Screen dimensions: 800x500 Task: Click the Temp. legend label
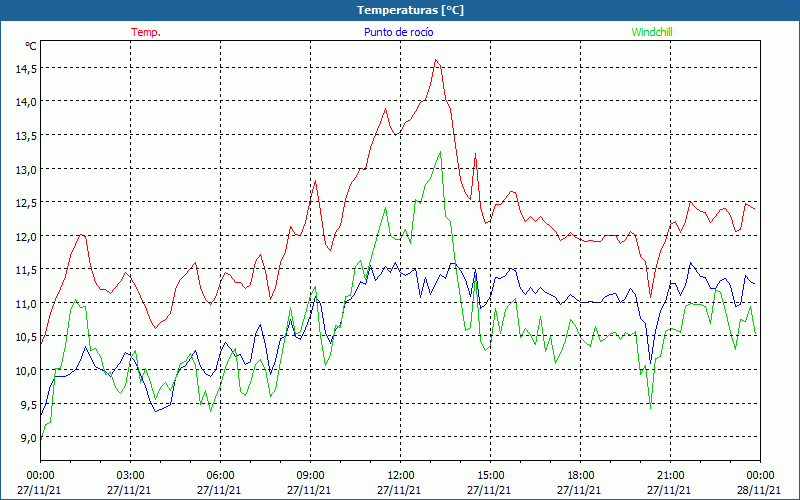coord(146,32)
